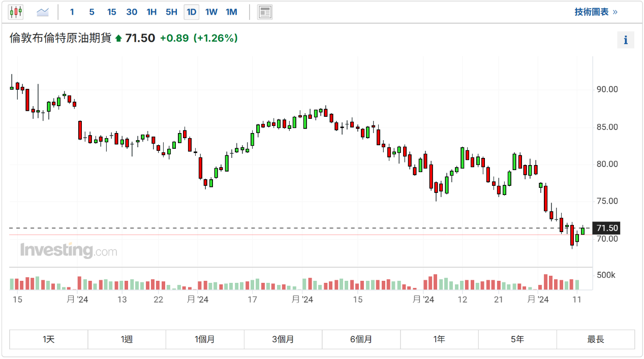Viewport: 644px width, 359px height.
Task: Open the news panel icon in toolbar
Action: 265,12
